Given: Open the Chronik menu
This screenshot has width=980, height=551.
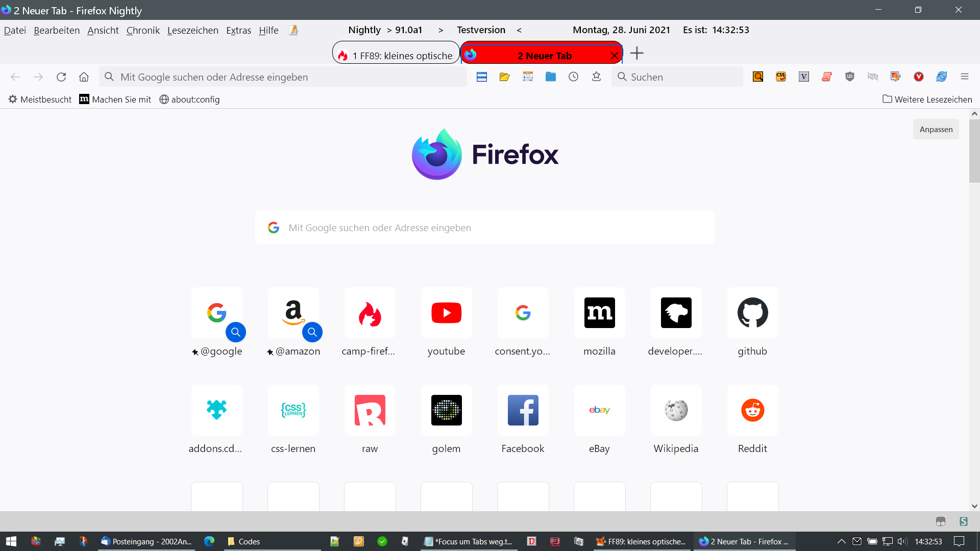Looking at the screenshot, I should [143, 31].
